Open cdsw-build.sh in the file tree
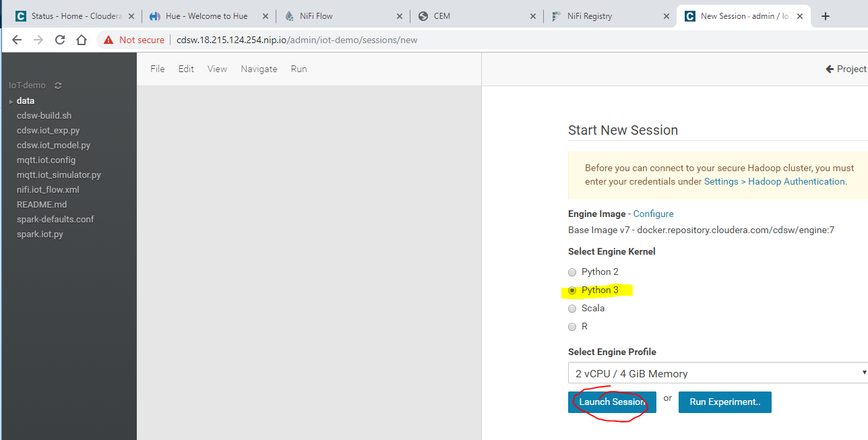The height and width of the screenshot is (440, 868). pos(44,116)
